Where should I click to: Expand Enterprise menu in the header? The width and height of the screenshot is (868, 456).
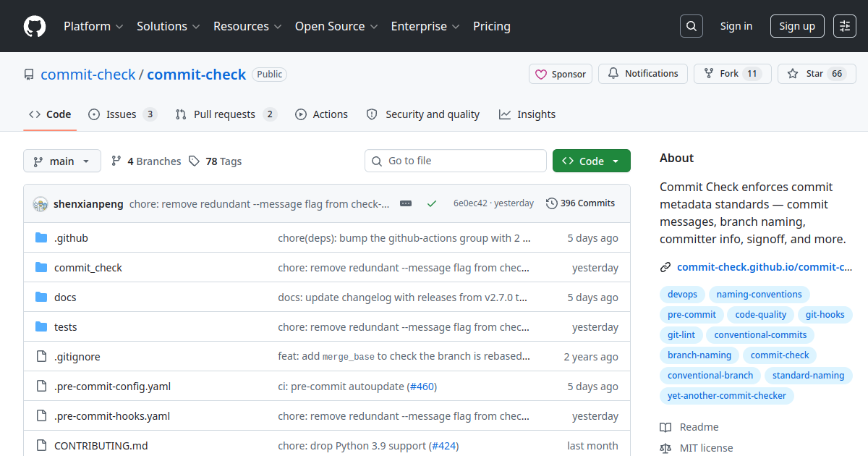[425, 26]
